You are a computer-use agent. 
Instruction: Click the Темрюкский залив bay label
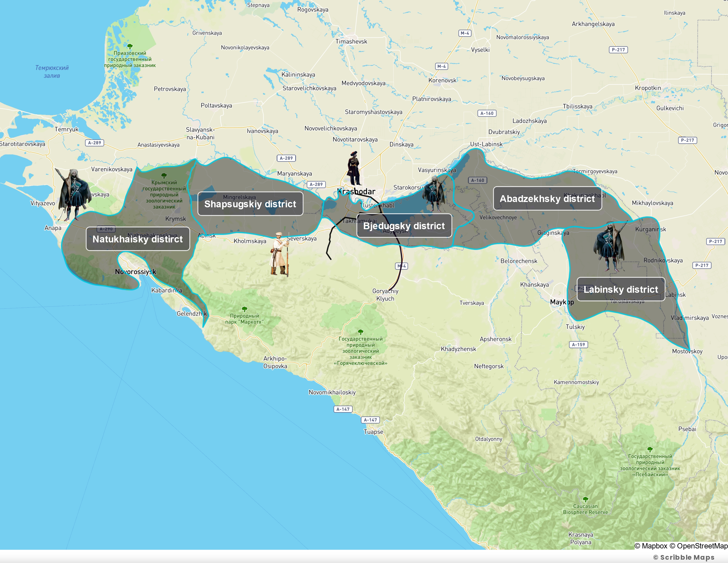pyautogui.click(x=52, y=72)
